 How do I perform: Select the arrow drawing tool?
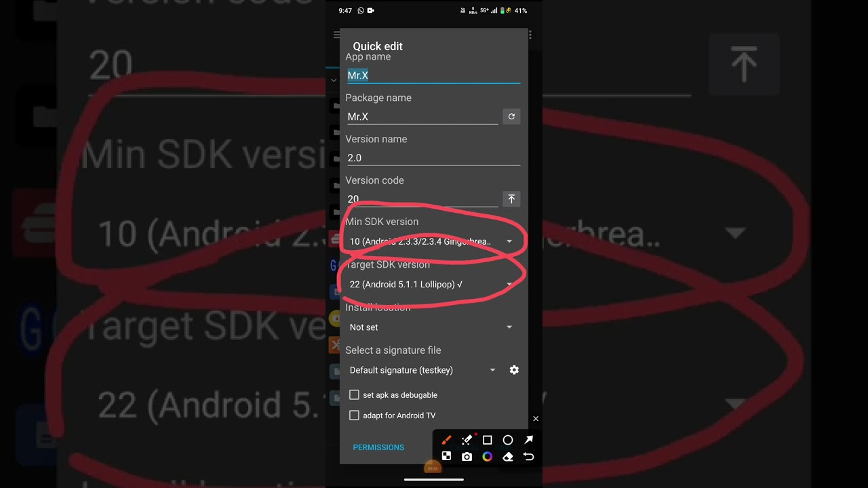[x=529, y=440]
